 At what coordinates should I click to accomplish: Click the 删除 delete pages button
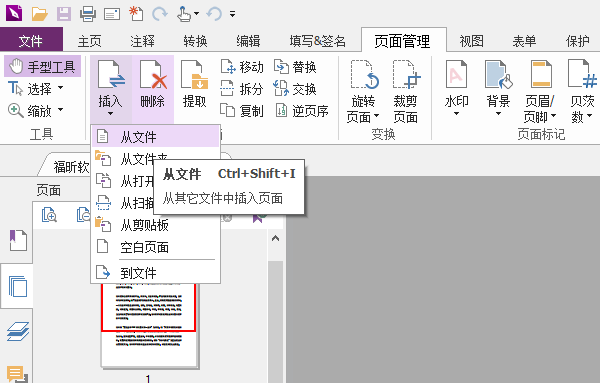(153, 89)
